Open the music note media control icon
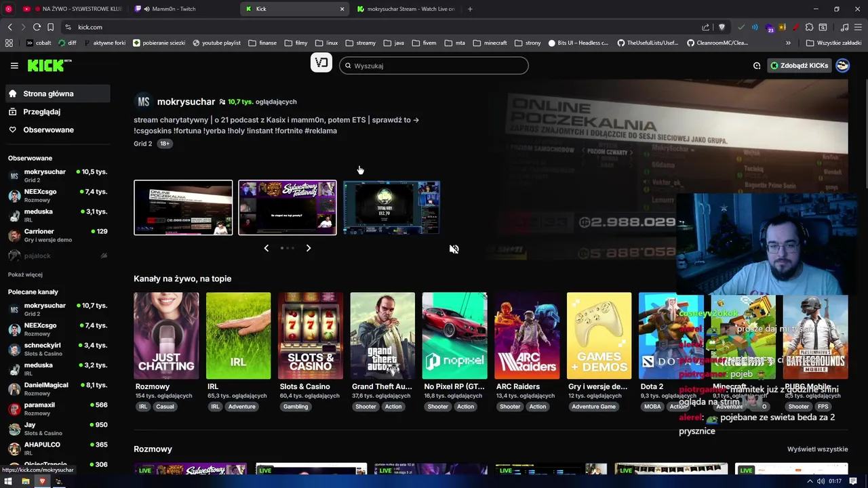 844,27
